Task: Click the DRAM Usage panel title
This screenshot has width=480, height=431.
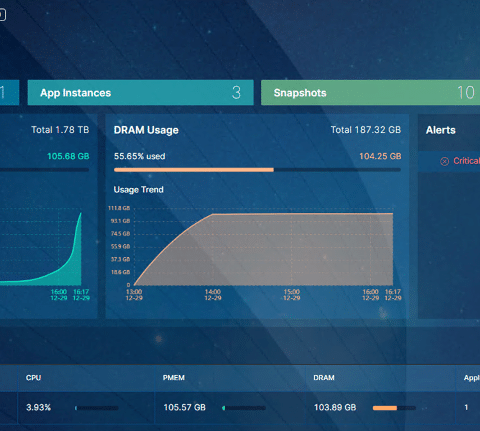Action: click(146, 130)
